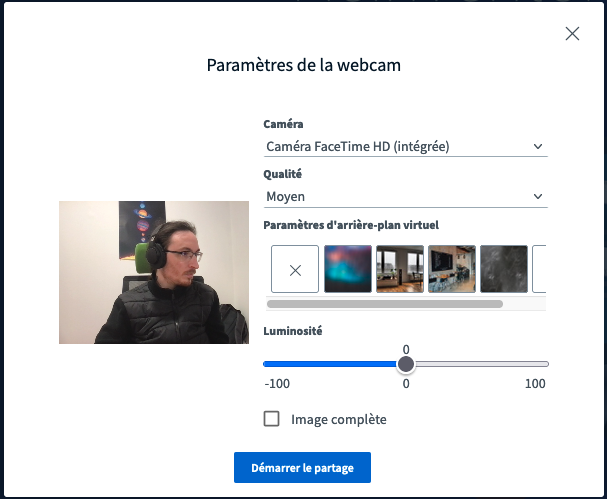Click Démarrer le partage button

point(302,468)
